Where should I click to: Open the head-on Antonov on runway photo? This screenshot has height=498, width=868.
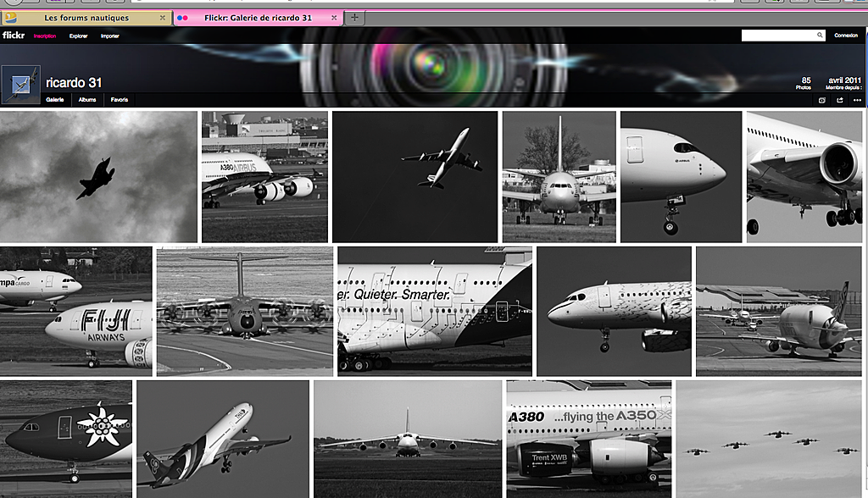click(x=408, y=439)
